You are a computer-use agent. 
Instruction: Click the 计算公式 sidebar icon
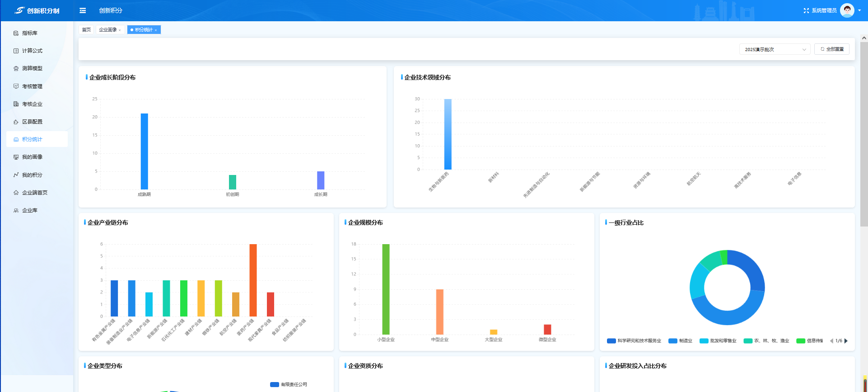coord(16,51)
